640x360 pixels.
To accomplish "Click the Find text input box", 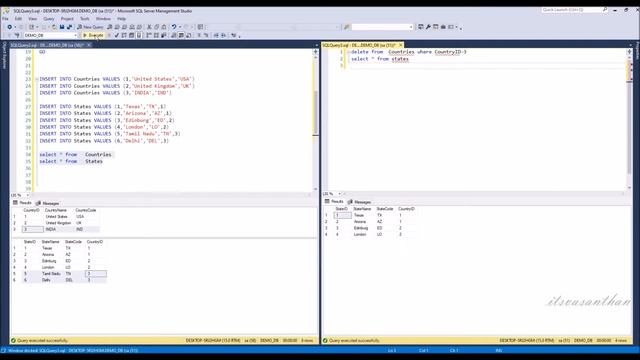I will (x=380, y=27).
